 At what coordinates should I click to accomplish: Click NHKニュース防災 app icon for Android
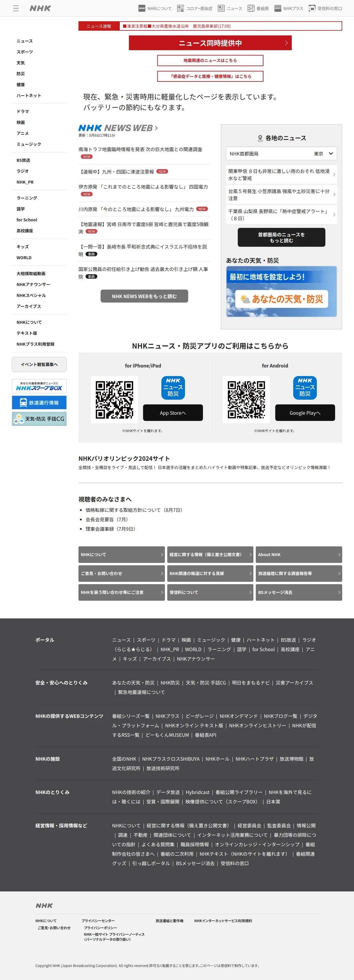point(305,388)
